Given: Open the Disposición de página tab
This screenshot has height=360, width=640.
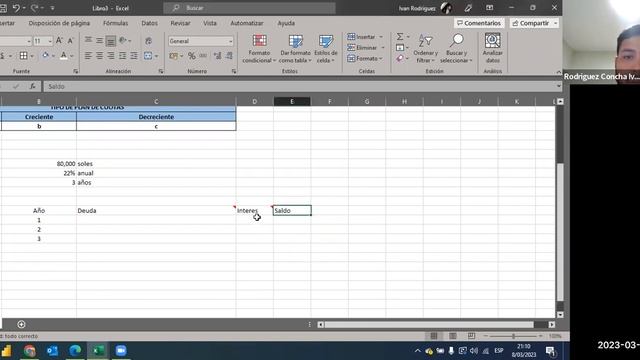Looking at the screenshot, I should 59,23.
